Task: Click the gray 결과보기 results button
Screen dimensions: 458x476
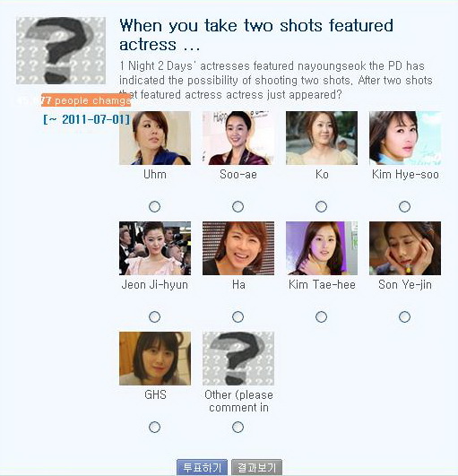Action: pos(256,467)
